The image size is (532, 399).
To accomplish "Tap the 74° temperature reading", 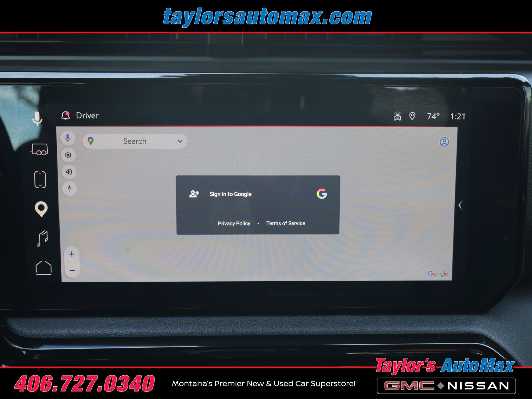I will coord(433,116).
